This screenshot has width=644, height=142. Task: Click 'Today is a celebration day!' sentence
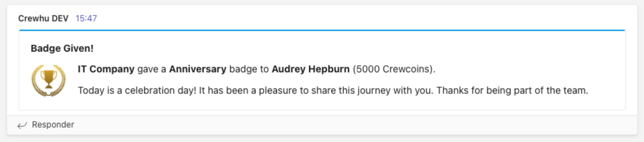point(137,90)
